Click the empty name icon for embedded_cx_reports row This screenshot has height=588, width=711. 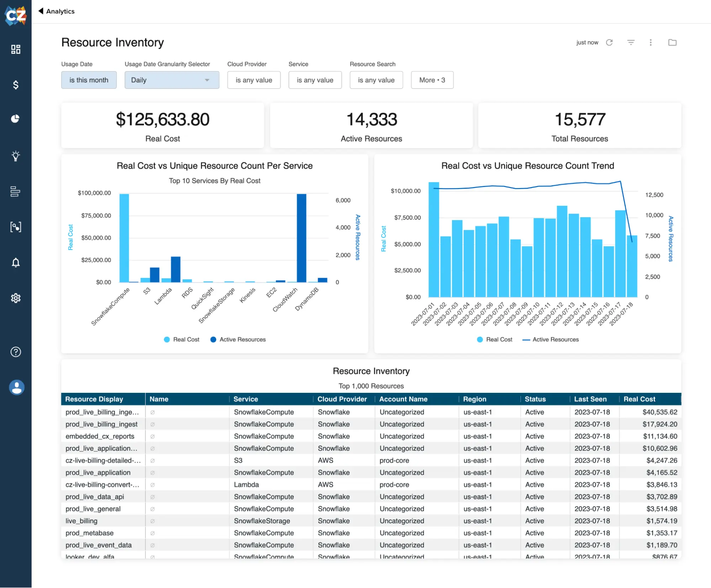pos(152,437)
